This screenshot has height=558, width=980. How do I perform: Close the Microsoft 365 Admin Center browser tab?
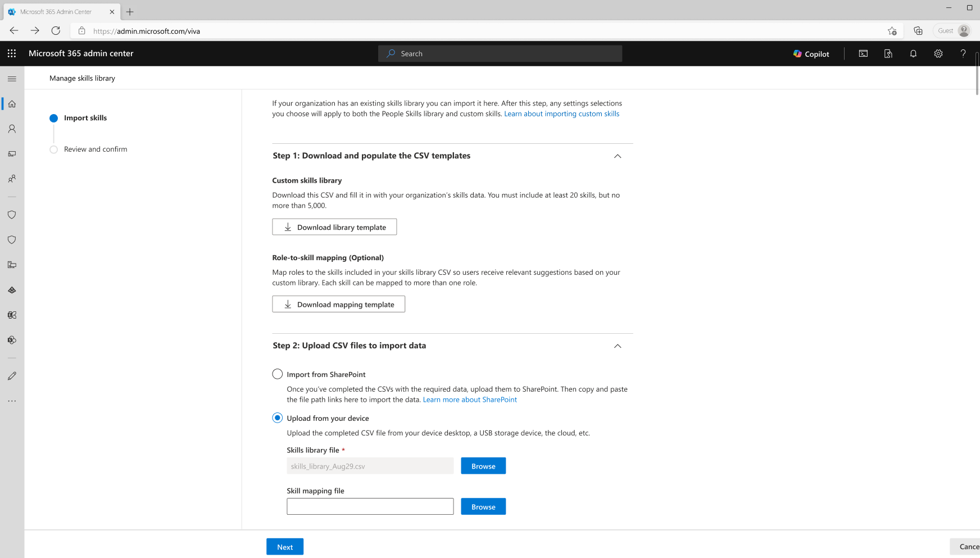tap(112, 12)
